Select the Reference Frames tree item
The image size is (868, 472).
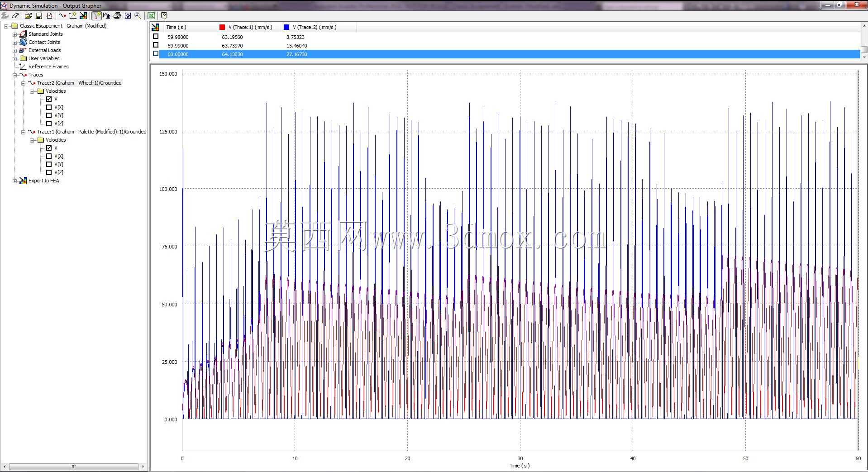pos(48,67)
